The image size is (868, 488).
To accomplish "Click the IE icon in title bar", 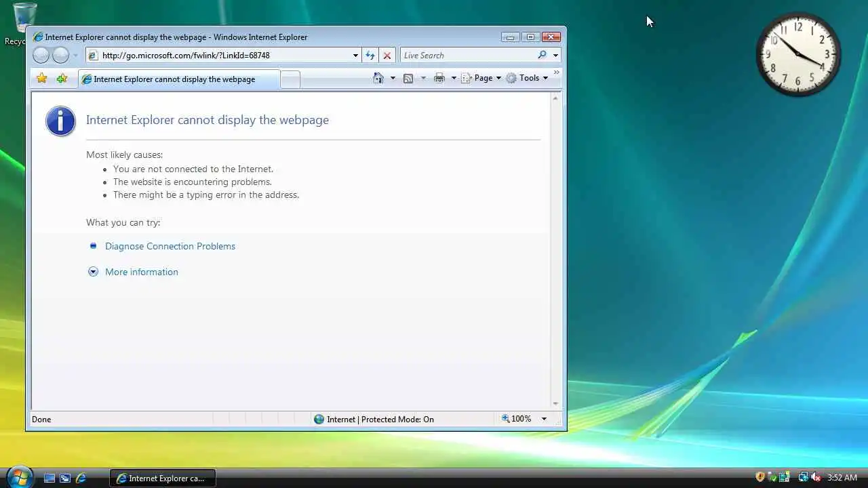I will (38, 37).
